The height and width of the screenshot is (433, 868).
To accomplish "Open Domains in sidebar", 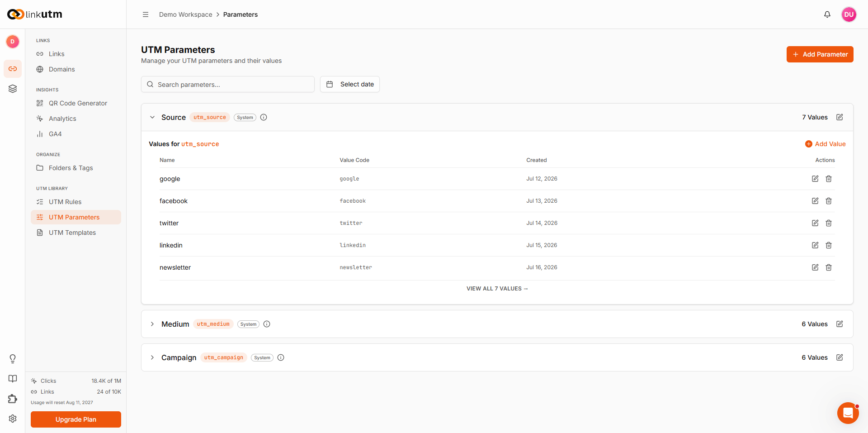I will tap(76, 69).
